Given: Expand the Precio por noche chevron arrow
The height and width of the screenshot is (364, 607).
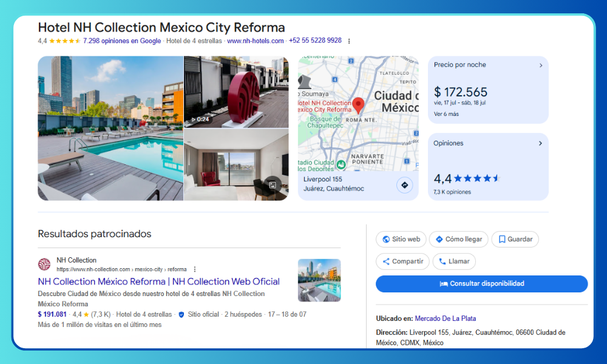Looking at the screenshot, I should click(x=541, y=66).
